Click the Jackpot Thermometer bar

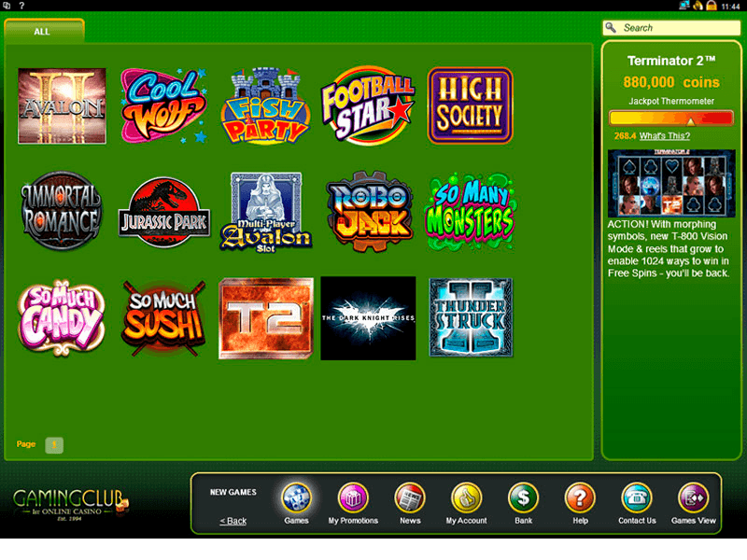click(670, 119)
